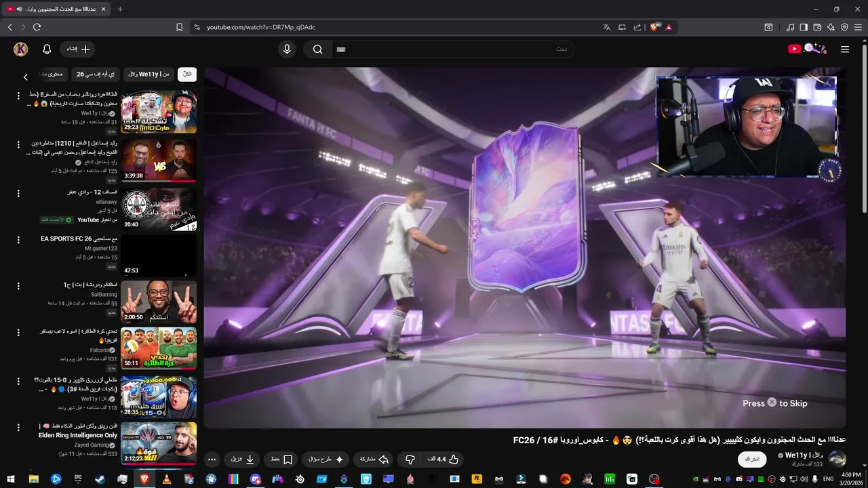Click the address bar URL youtube.com/watch
Screen dimensions: 868x488
[x=260, y=27]
